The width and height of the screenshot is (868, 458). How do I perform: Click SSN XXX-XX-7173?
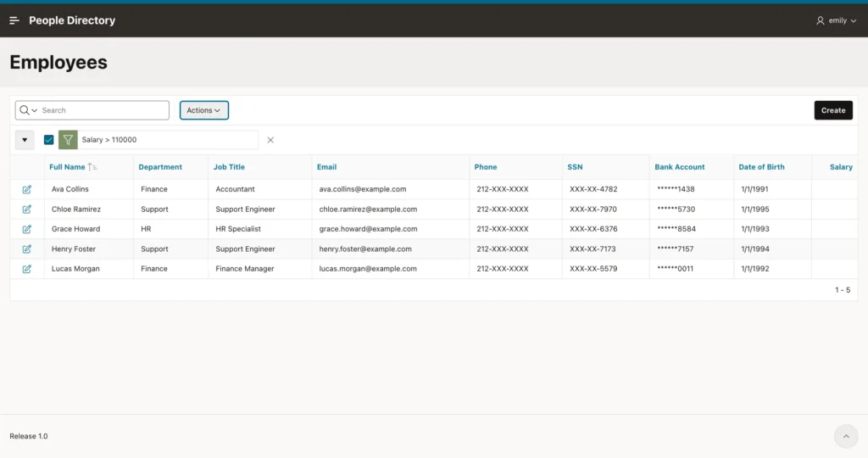(x=593, y=249)
